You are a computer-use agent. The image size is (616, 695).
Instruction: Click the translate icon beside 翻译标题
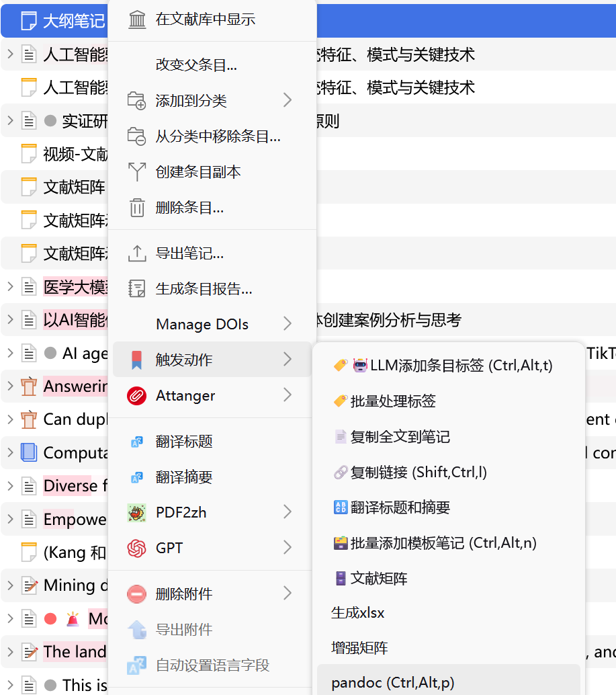click(137, 442)
